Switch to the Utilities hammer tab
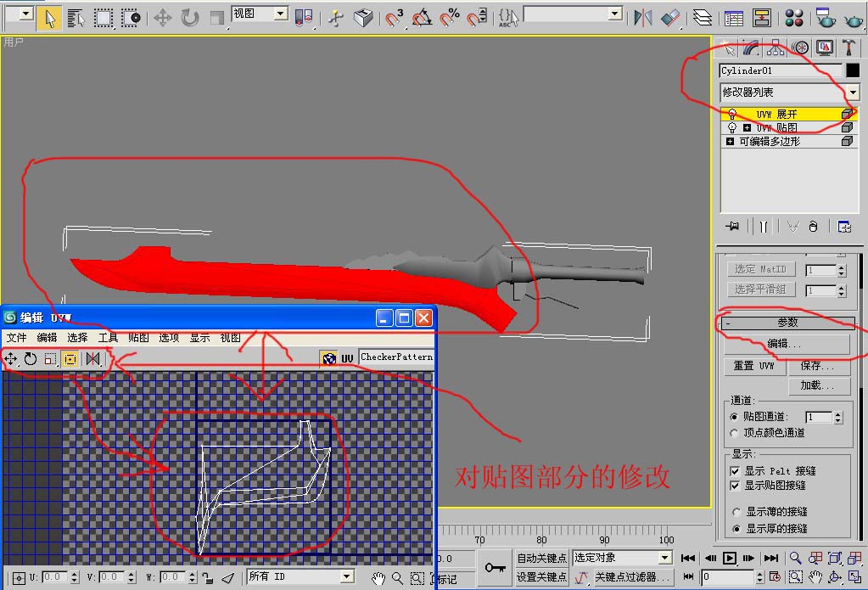 (848, 48)
